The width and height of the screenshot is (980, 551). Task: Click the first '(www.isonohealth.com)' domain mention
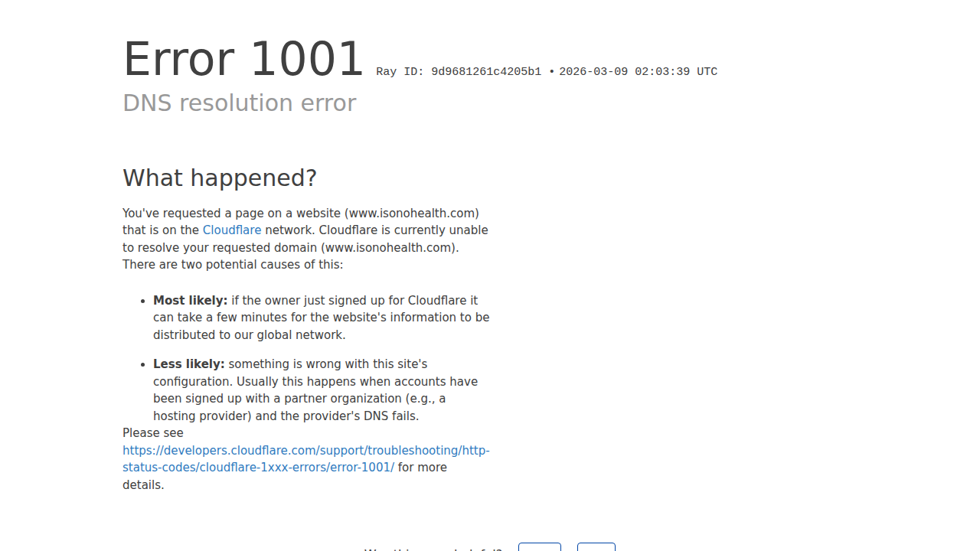click(412, 214)
